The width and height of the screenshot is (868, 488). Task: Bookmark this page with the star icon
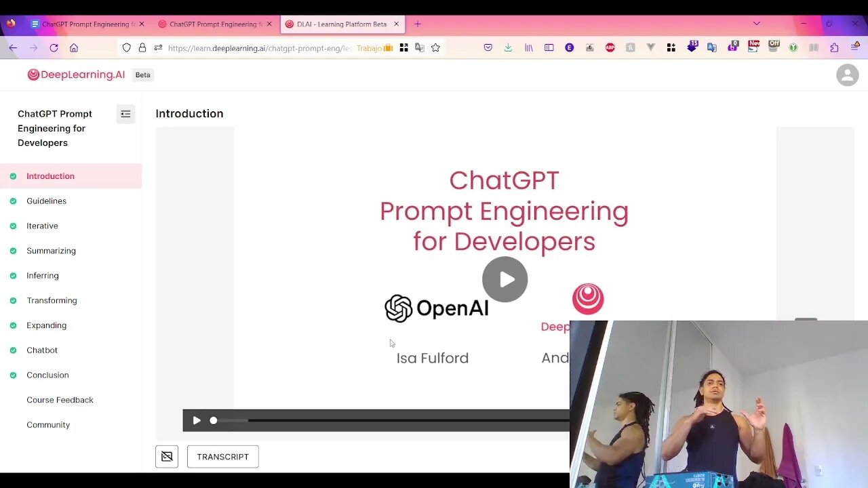pyautogui.click(x=435, y=47)
